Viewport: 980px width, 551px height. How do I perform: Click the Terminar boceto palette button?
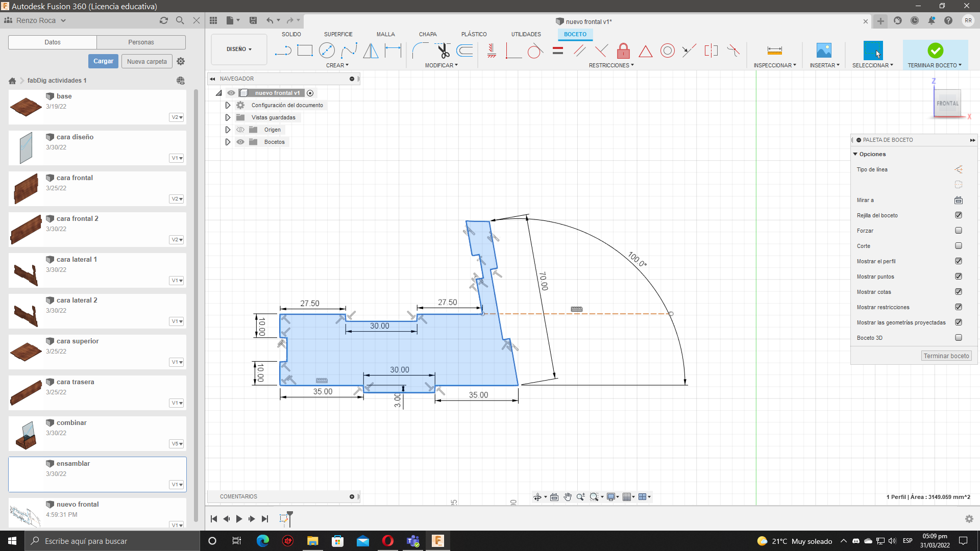click(946, 356)
